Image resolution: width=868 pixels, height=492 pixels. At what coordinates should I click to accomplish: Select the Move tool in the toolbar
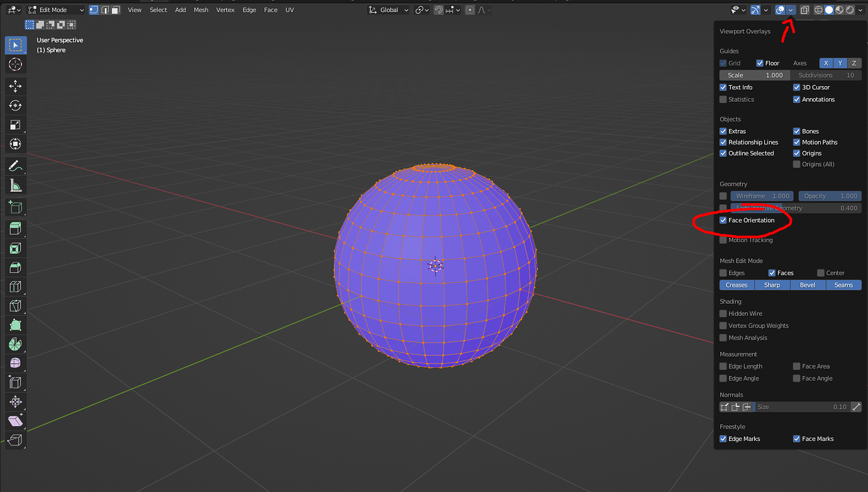point(15,86)
